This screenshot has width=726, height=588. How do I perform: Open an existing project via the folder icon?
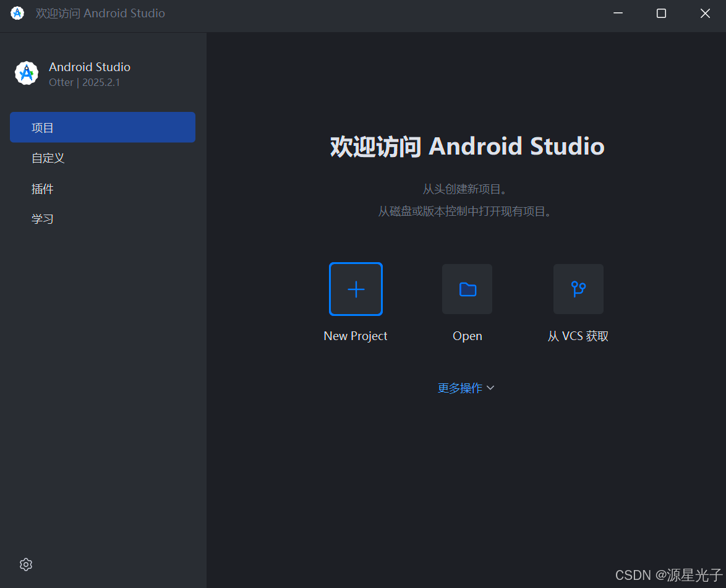click(x=467, y=289)
